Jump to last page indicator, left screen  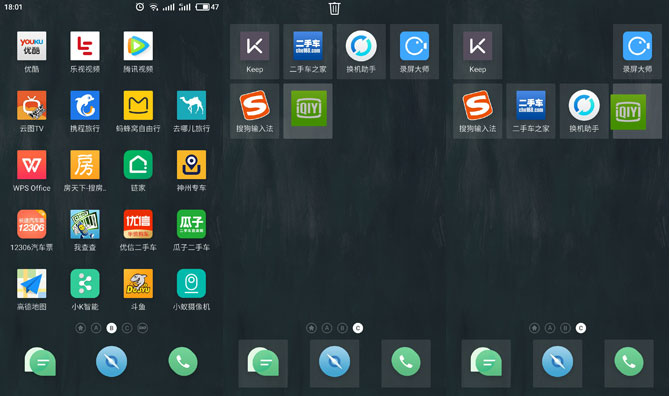143,328
